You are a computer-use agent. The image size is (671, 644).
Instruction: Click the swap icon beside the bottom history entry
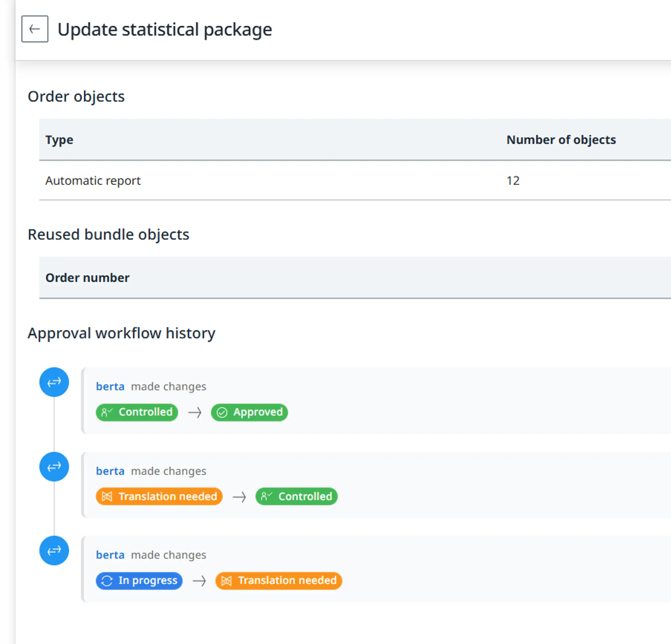coord(54,551)
